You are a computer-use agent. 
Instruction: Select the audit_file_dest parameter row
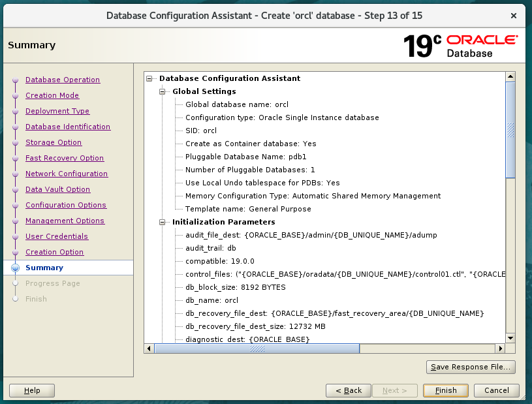[311, 235]
